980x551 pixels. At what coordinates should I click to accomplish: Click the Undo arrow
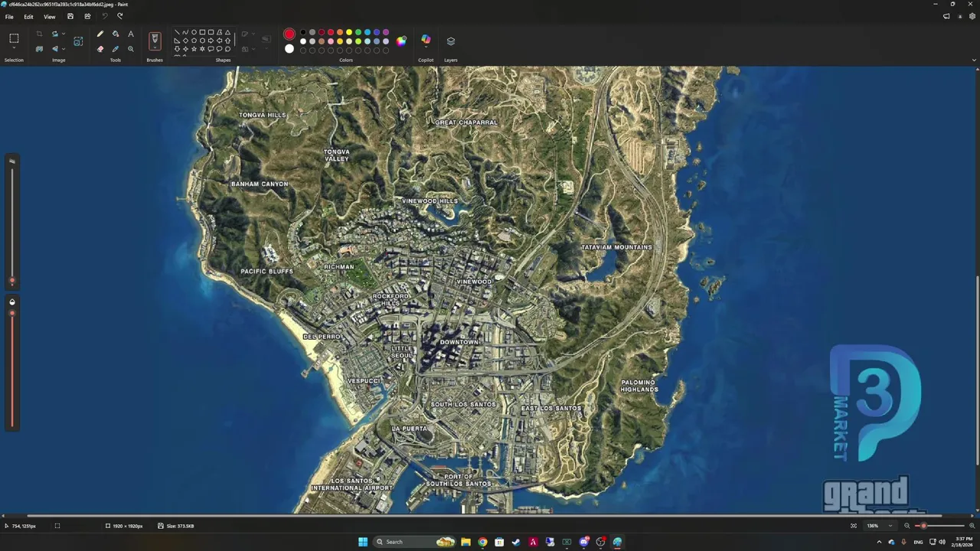coord(105,16)
